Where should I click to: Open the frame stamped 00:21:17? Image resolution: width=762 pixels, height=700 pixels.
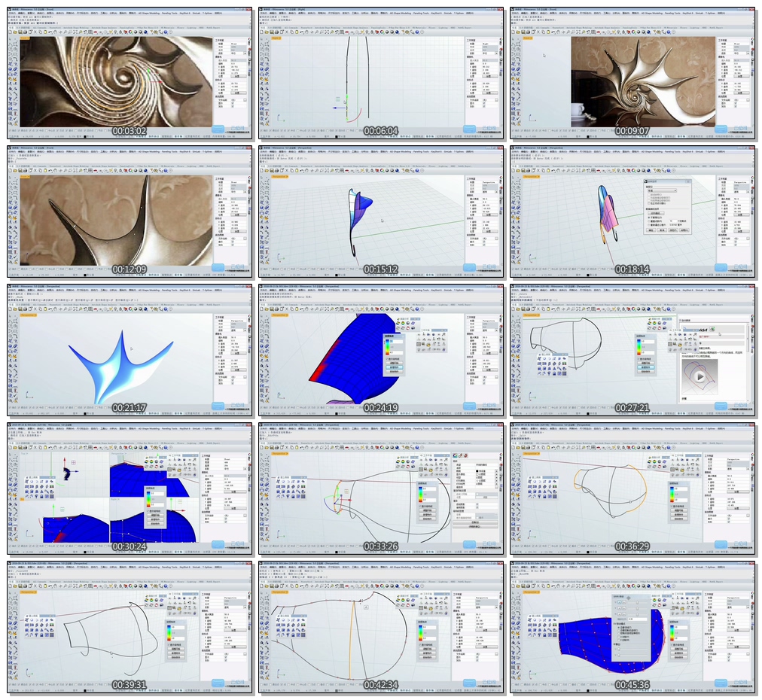130,350
